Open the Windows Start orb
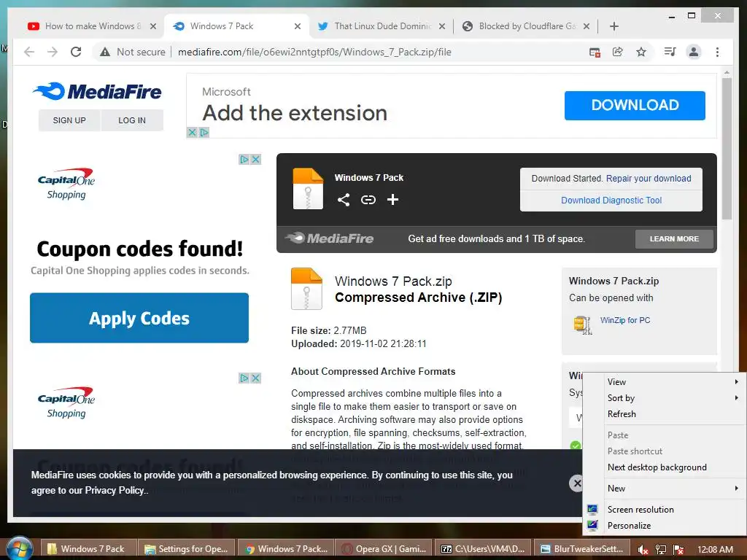The width and height of the screenshot is (747, 560). (19, 548)
